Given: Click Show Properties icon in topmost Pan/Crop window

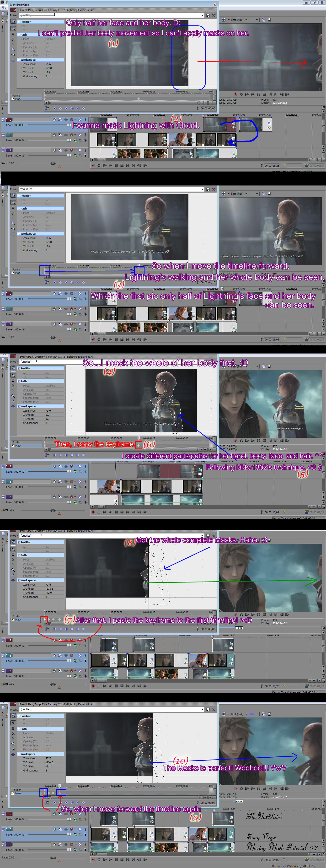Looking at the screenshot, I should pyautogui.click(x=13, y=22).
